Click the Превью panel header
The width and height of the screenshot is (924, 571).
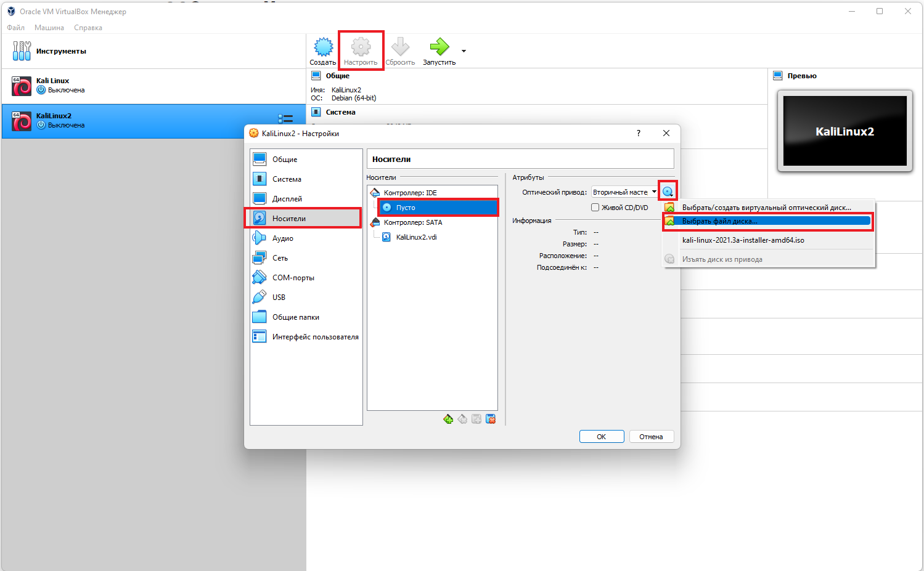tap(802, 76)
